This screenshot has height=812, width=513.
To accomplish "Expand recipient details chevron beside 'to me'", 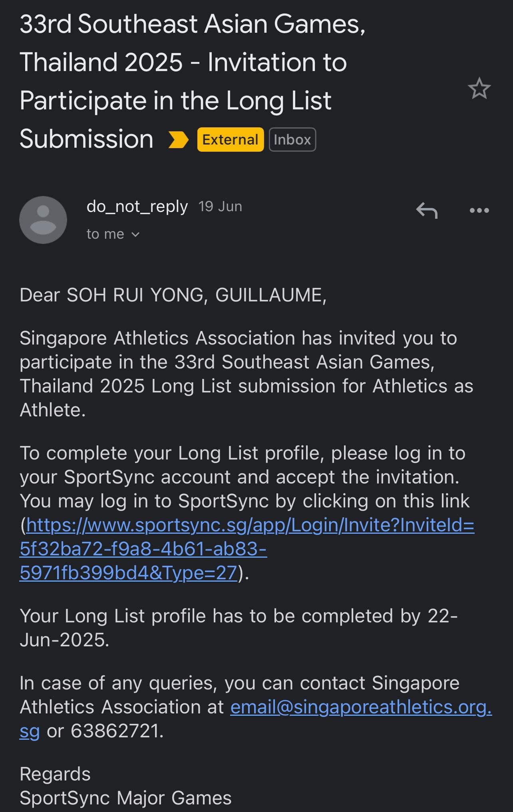I will pos(135,234).
